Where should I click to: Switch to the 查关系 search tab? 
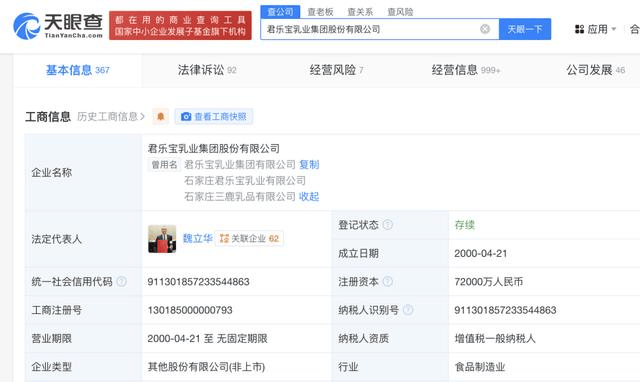pos(360,12)
